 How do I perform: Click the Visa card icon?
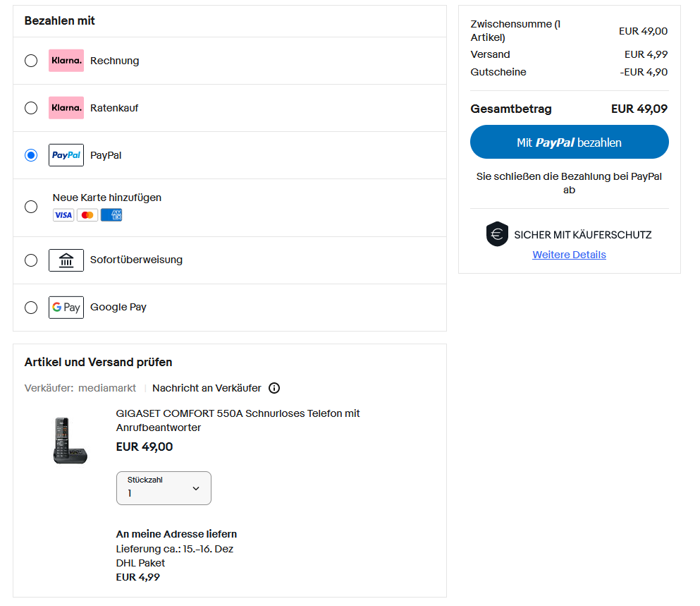pyautogui.click(x=63, y=215)
